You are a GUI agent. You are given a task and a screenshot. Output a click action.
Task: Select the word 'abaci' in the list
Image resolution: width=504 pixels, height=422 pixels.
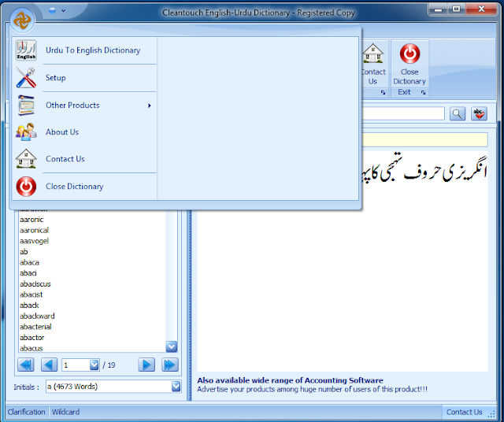28,273
